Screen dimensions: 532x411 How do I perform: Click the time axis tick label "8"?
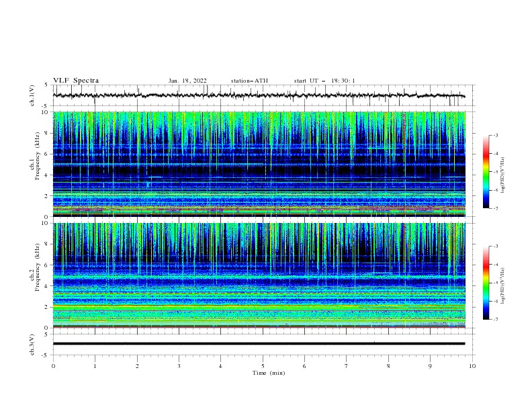388,366
